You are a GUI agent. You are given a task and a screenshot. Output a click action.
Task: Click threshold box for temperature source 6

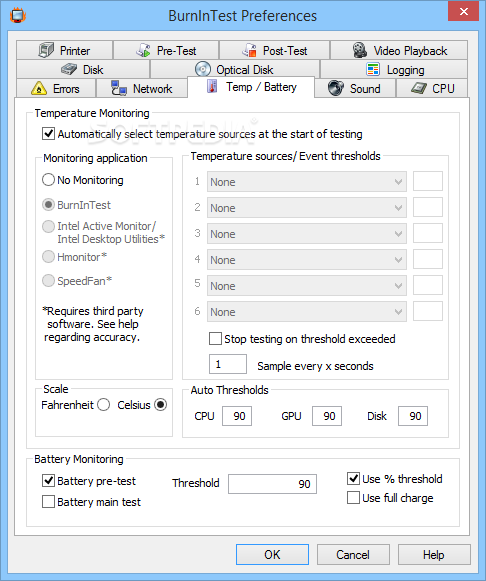428,311
